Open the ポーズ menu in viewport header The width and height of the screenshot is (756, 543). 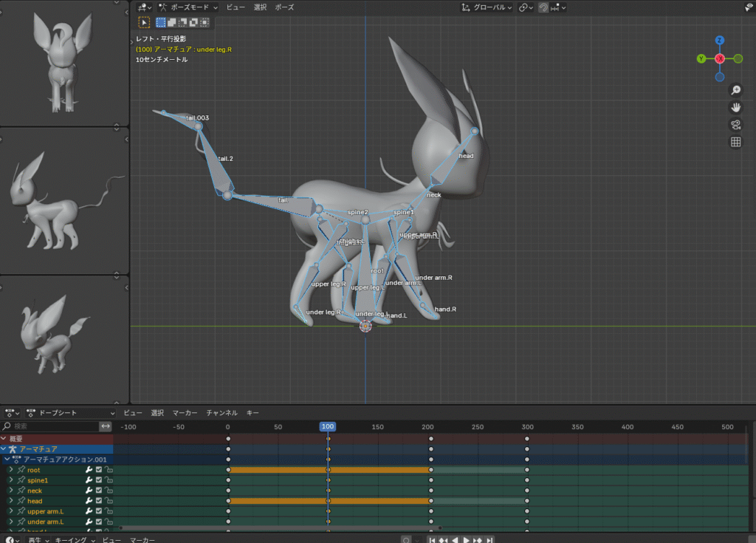pyautogui.click(x=284, y=7)
